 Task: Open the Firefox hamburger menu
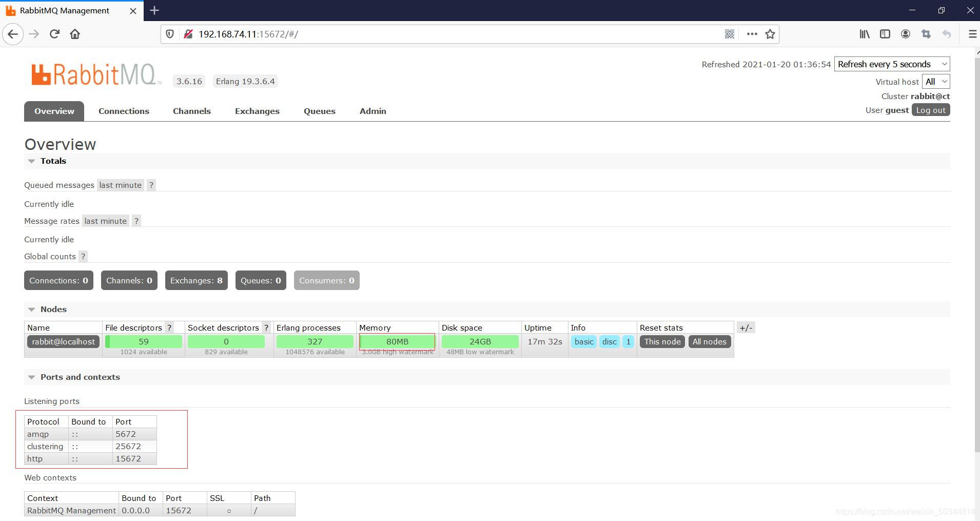coord(972,34)
